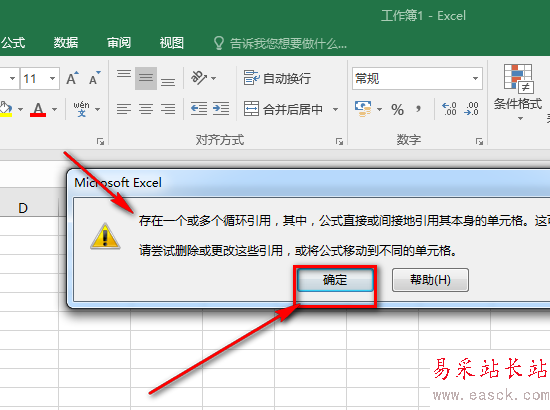Open the font color dropdown arrow
The image size is (550, 410).
(54, 109)
